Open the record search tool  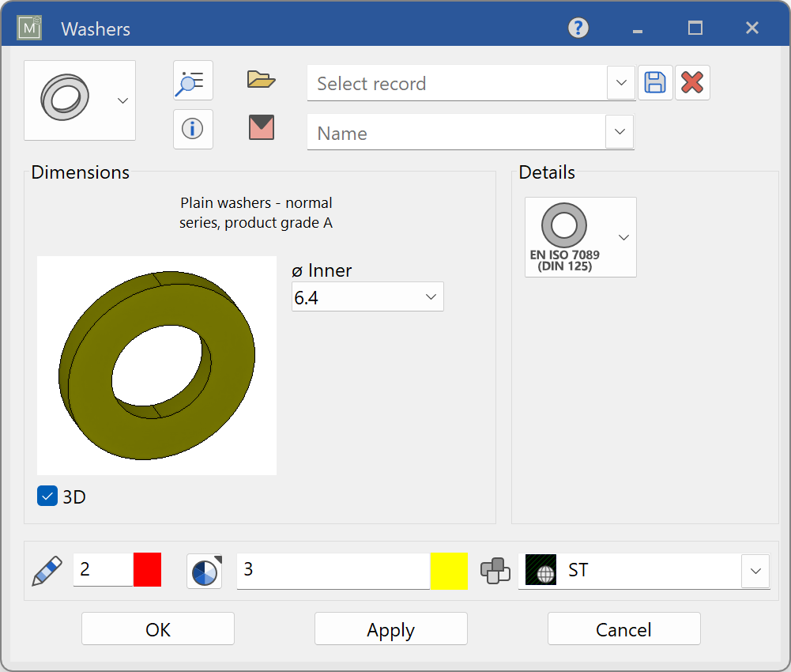(x=193, y=80)
